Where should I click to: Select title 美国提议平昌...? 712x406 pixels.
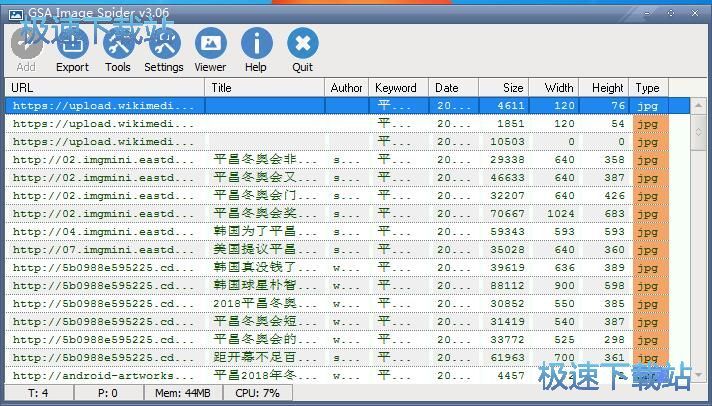pyautogui.click(x=265, y=249)
